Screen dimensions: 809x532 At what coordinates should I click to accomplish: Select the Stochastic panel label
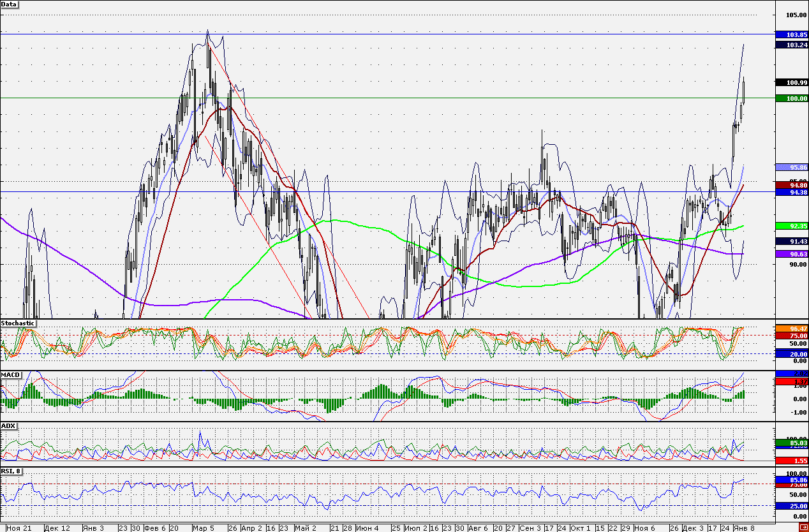[x=17, y=323]
